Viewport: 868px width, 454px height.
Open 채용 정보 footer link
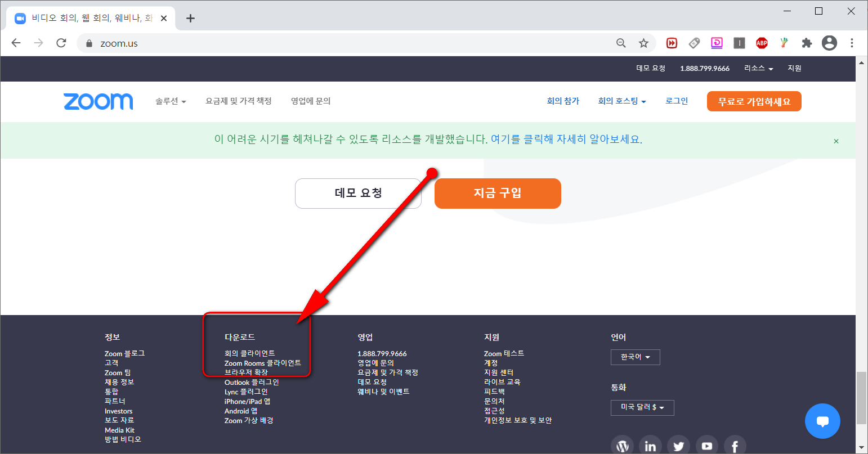(x=119, y=382)
